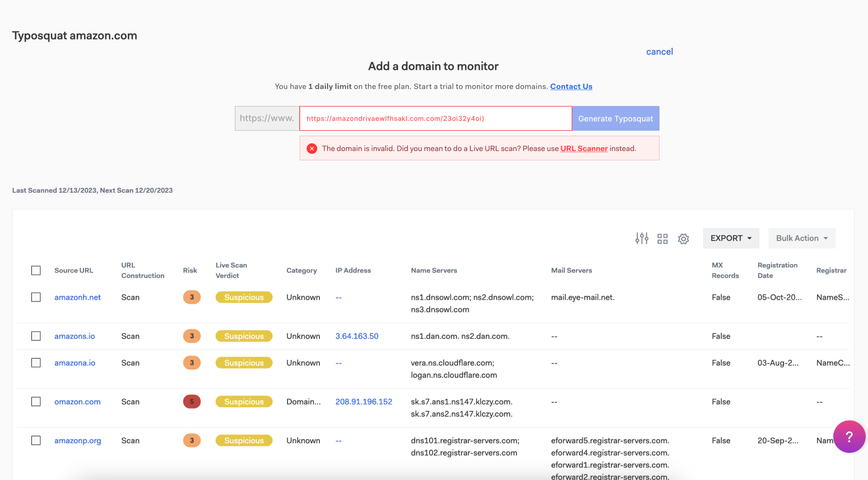
Task: Click the Name Servers column header
Action: coord(434,270)
